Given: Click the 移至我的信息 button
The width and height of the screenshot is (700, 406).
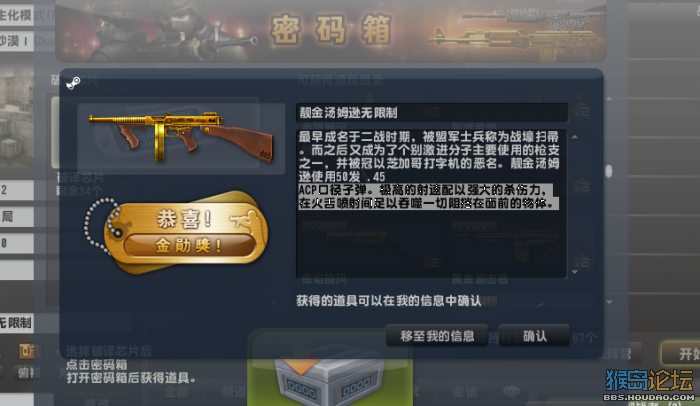Looking at the screenshot, I should (437, 336).
